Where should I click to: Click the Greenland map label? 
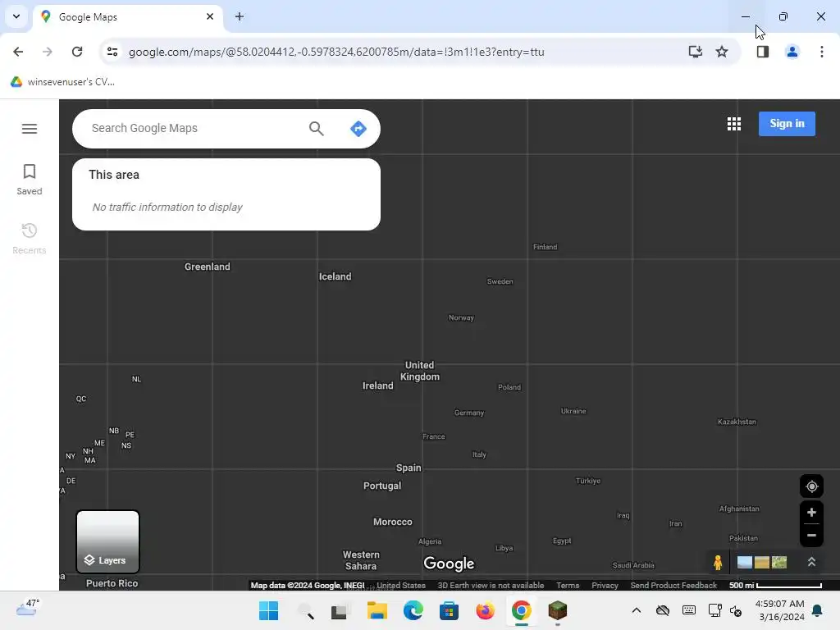[208, 267]
